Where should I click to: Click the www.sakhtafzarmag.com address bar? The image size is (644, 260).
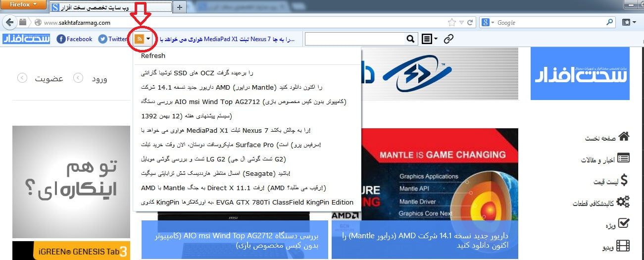tap(238, 22)
